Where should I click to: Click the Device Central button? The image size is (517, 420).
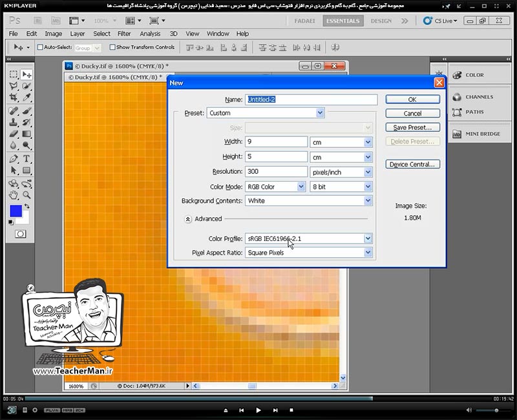click(x=412, y=164)
